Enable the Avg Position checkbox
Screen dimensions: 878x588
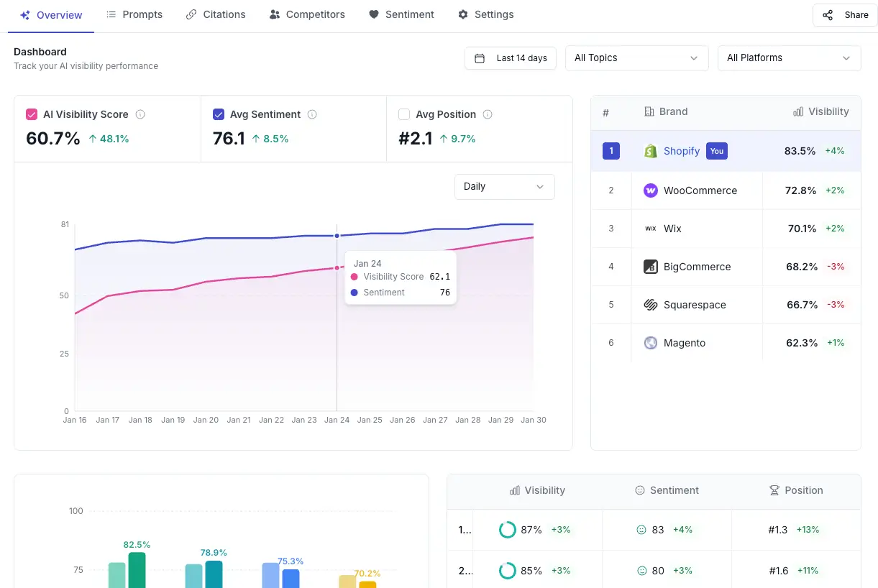pos(404,114)
